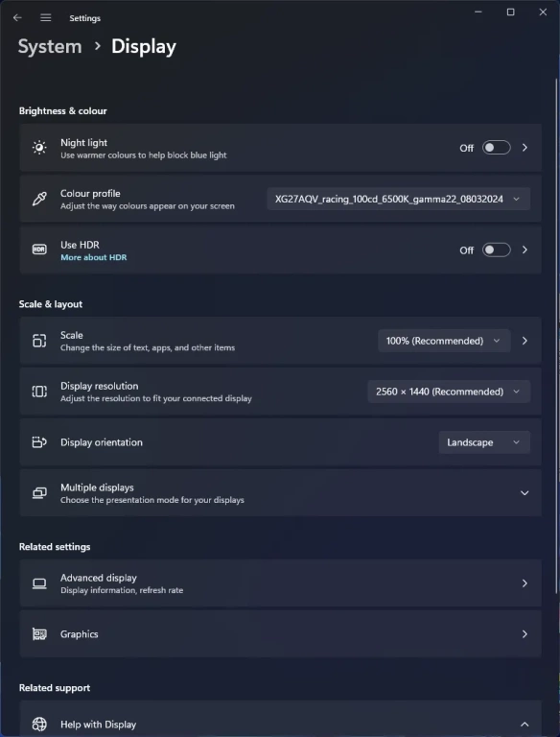
Task: Click the Display resolution icon
Action: (39, 392)
